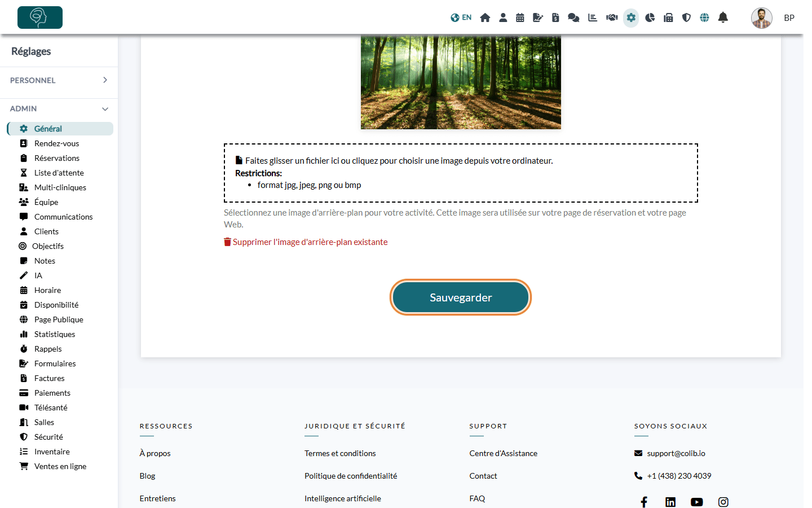
Task: Open Ventes en ligne settings
Action: coord(60,466)
